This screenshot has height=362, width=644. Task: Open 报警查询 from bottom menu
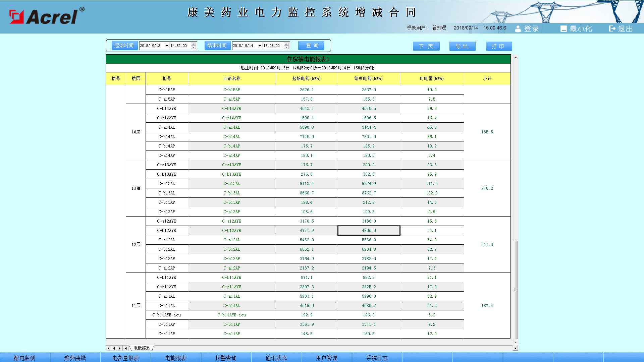tap(226, 358)
